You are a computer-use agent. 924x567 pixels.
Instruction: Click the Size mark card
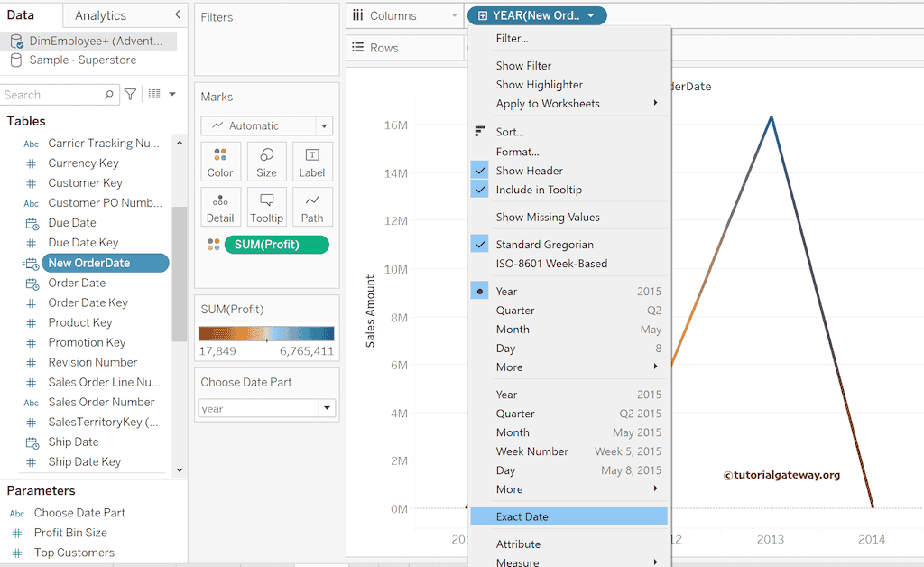pos(266,161)
